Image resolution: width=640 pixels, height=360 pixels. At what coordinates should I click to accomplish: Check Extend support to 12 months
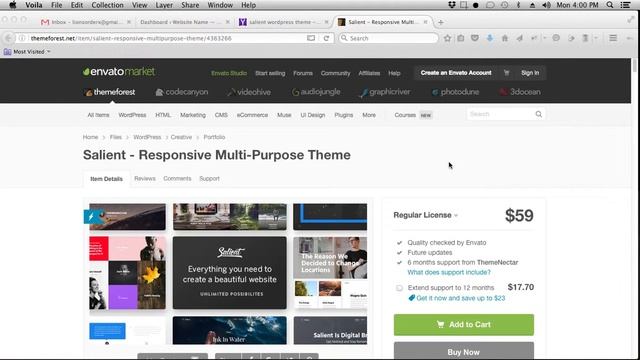(399, 288)
